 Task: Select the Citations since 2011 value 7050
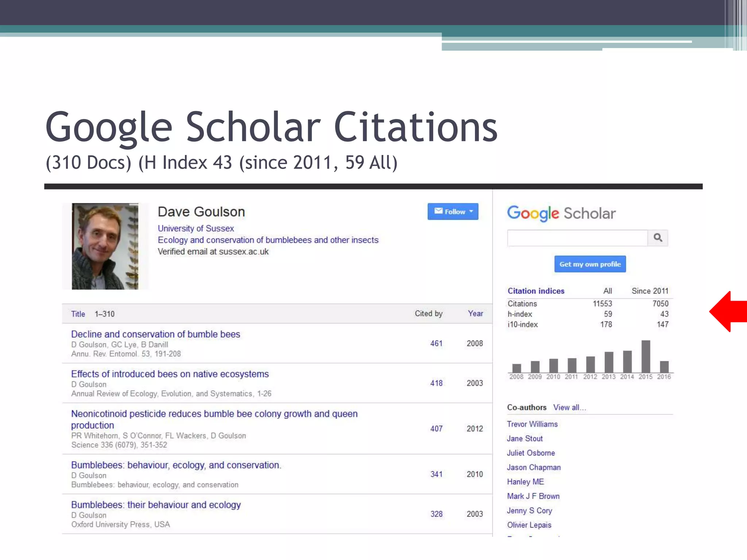(660, 304)
